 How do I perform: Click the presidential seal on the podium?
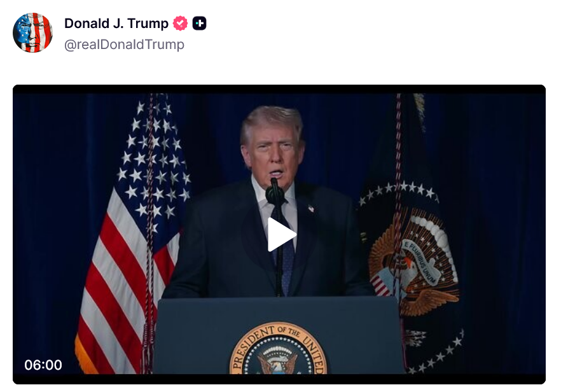tap(278, 349)
